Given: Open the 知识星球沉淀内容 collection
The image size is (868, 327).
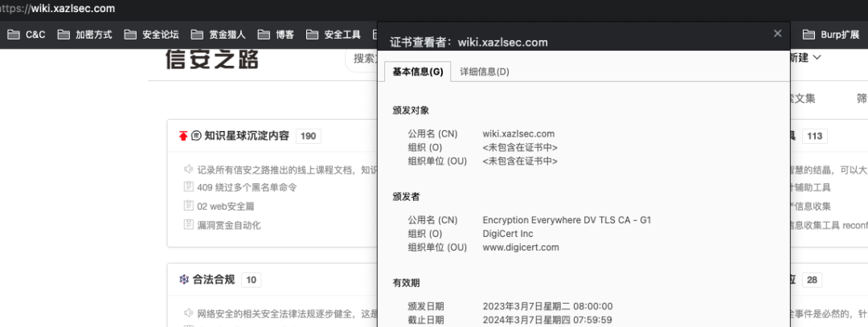Looking at the screenshot, I should [247, 136].
